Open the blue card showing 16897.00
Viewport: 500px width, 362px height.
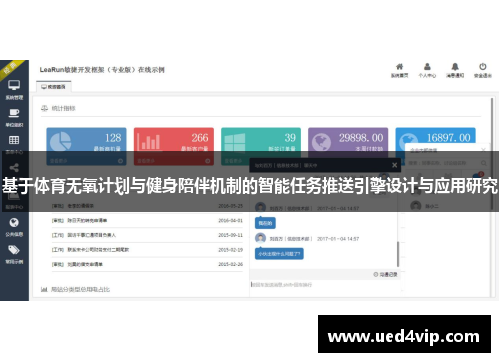coord(435,146)
